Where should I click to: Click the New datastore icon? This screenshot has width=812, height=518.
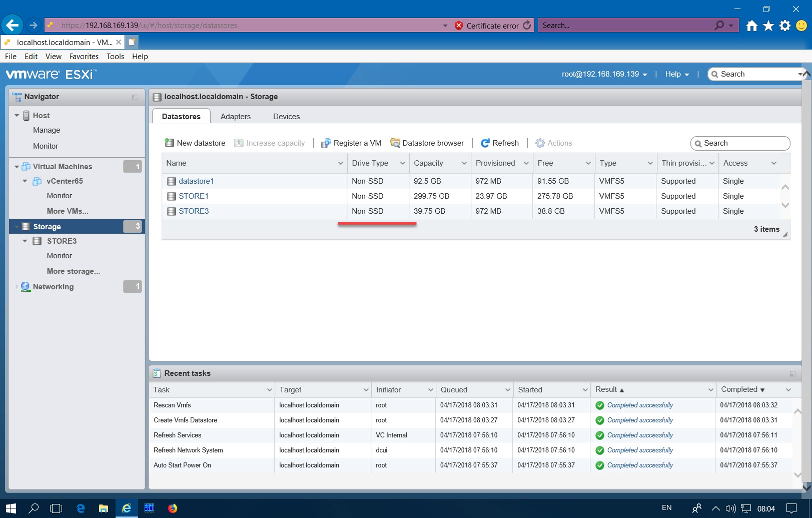coord(170,143)
